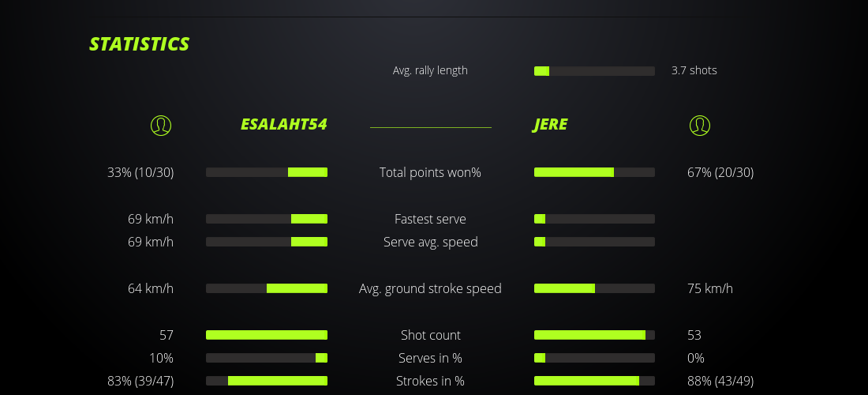This screenshot has height=395, width=868.
Task: Click ESALAHT54's Total points won bar
Action: coord(267,172)
